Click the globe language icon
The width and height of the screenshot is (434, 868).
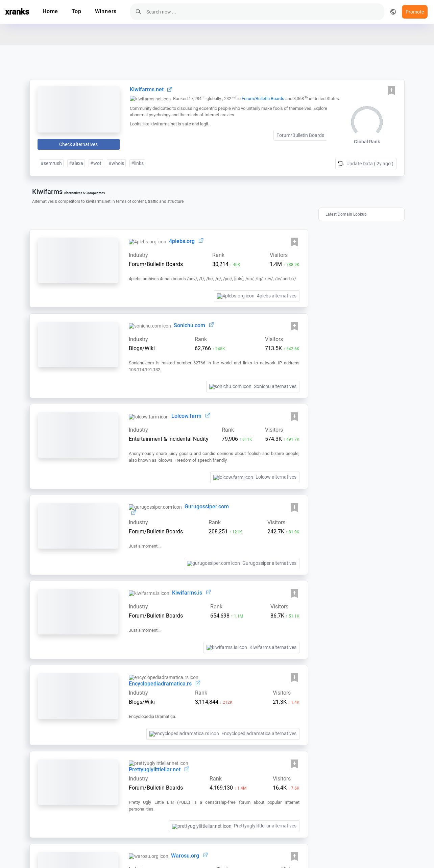(x=393, y=12)
